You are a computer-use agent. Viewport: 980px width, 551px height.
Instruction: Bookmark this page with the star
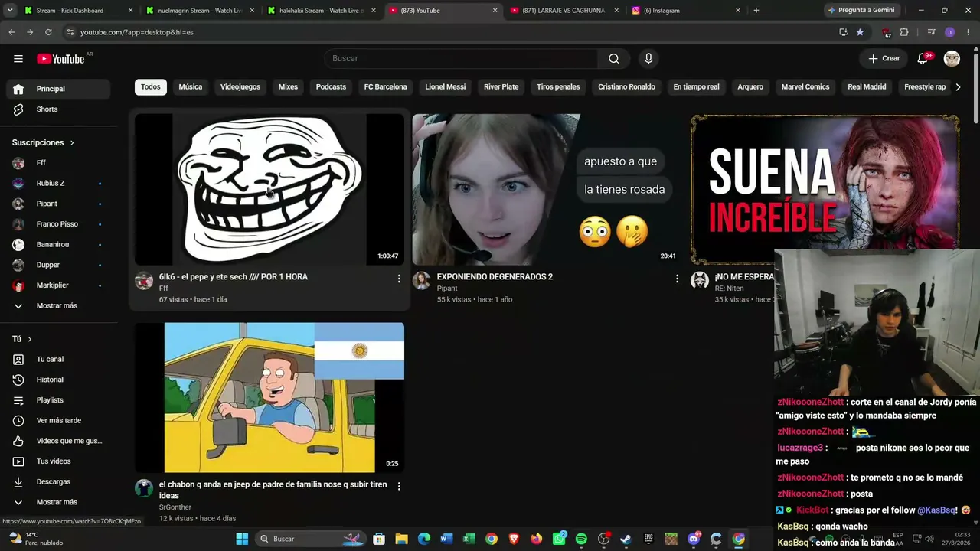(x=860, y=32)
